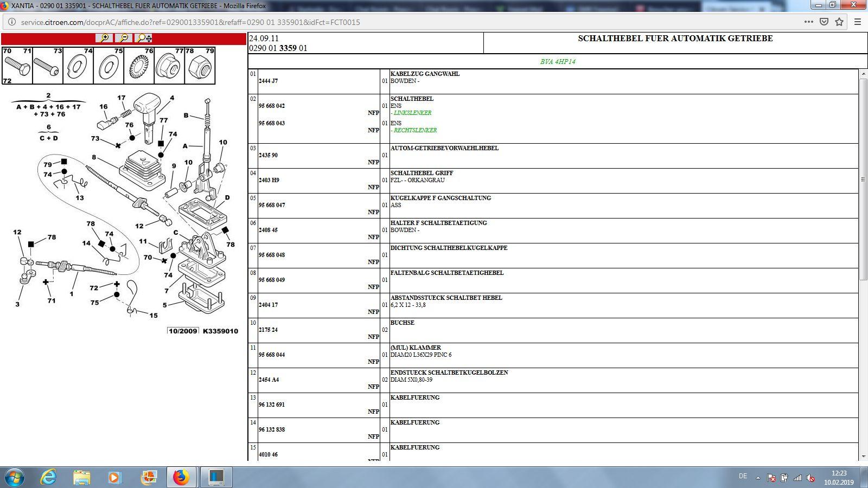Click part number 96 132 691
868x488 pixels.
click(x=272, y=404)
